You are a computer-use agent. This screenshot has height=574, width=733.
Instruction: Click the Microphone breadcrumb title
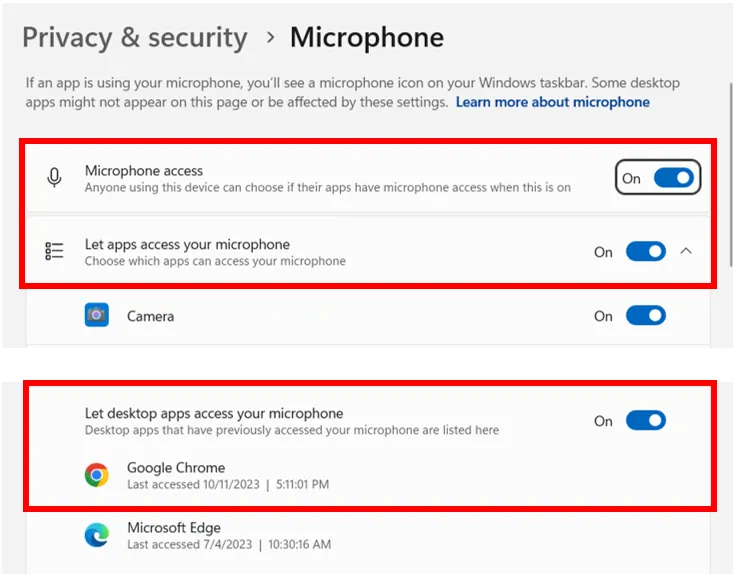(x=366, y=38)
